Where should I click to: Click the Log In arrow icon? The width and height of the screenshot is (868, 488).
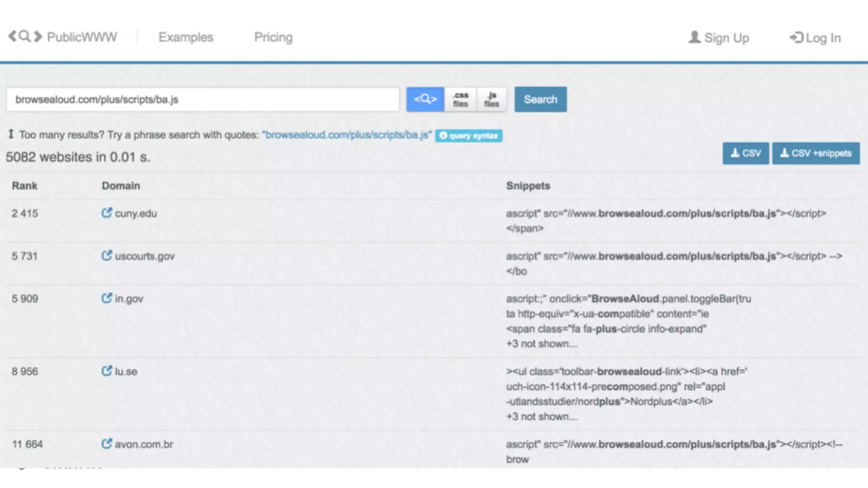coord(796,38)
